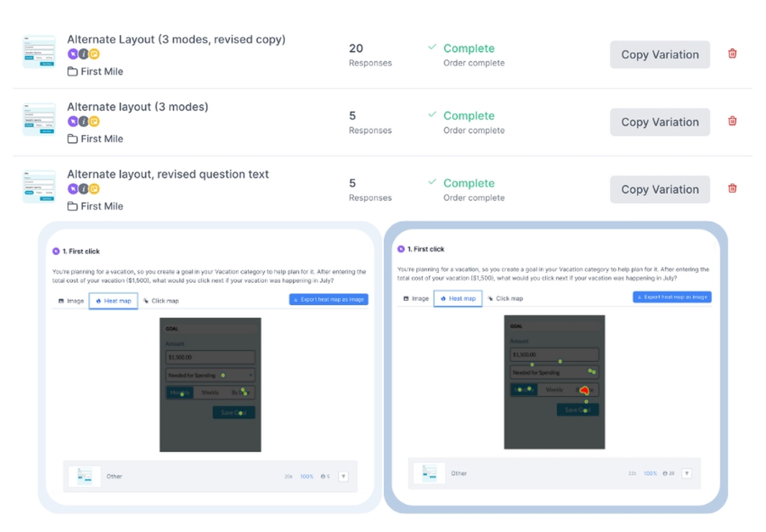Viewport: 766px width, 532px height.
Task: Open the yellow image icon on revised question variation
Action: 94,189
